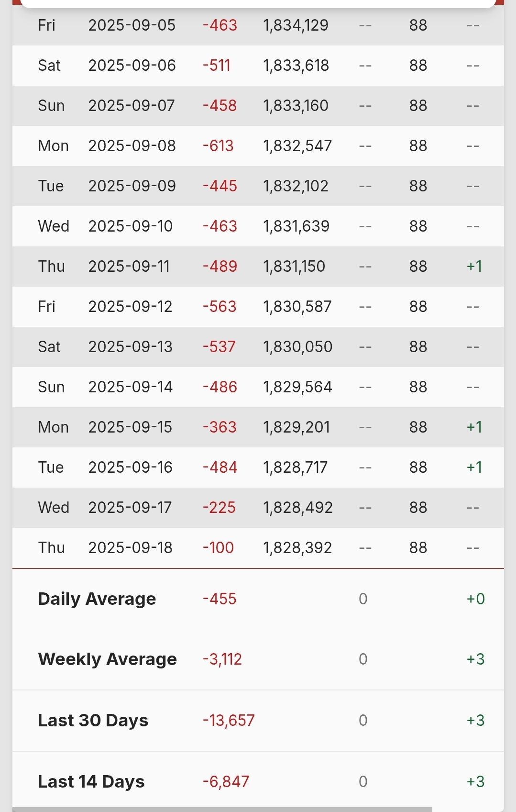Select the +1 in the 2025-09-15 row
516x812 pixels.
pos(474,427)
